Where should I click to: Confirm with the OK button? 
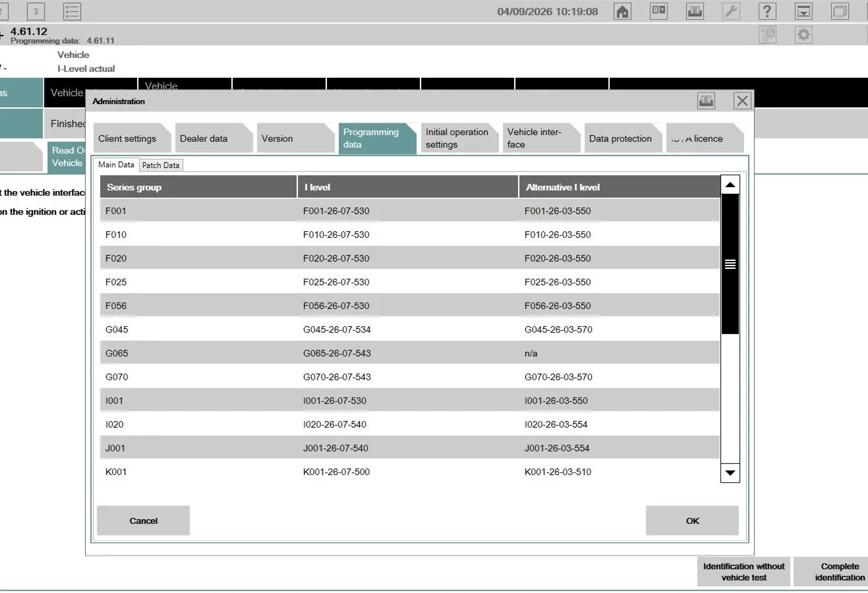[x=692, y=521]
